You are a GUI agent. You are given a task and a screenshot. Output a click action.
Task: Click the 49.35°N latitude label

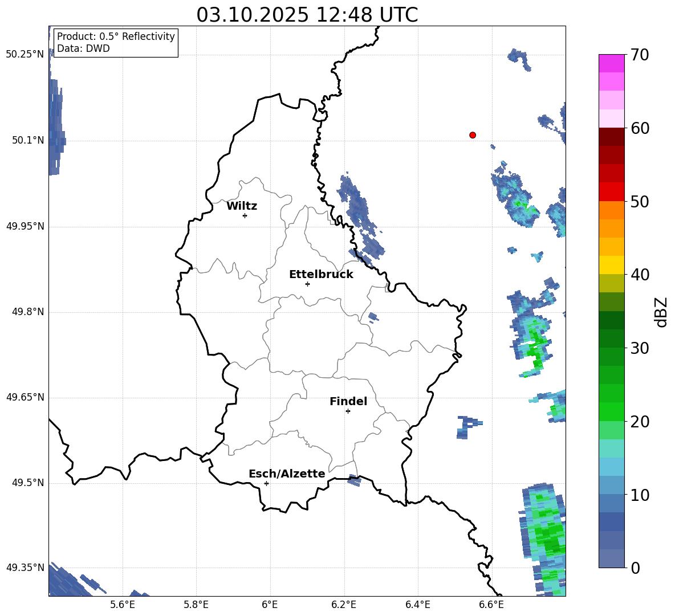tap(25, 568)
